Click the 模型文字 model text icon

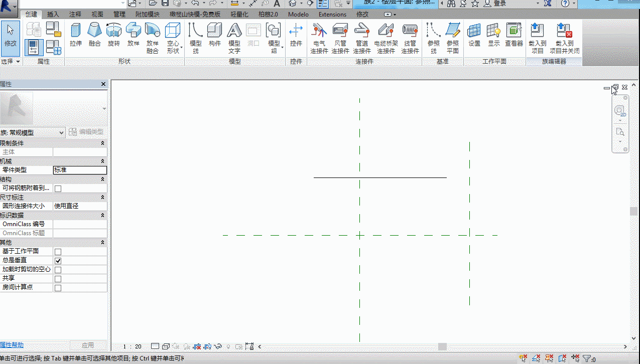[x=234, y=38]
